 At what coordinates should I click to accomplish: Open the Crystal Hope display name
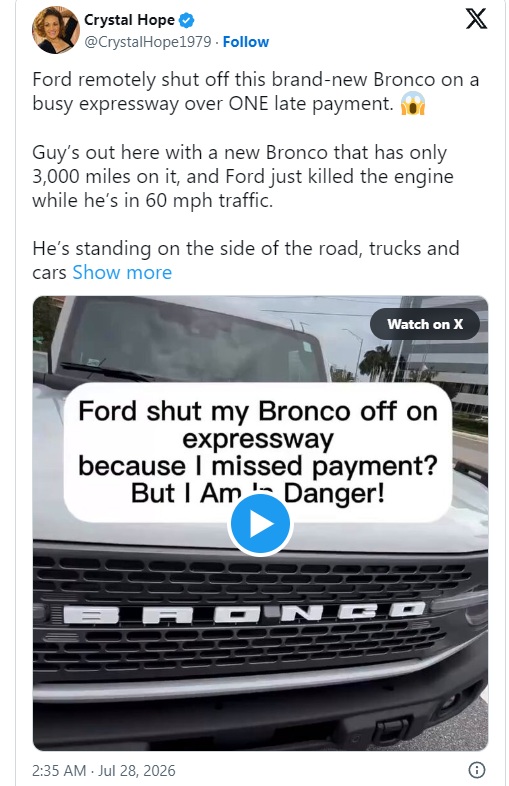[x=129, y=20]
